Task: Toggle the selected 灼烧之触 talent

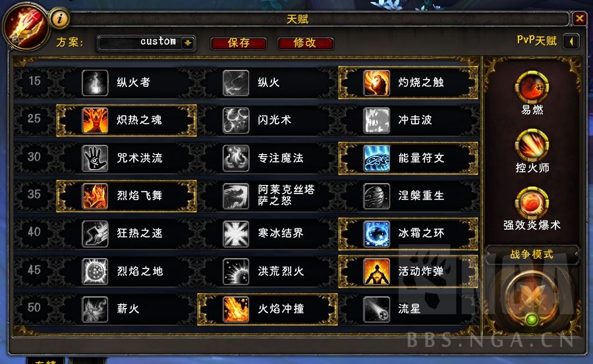Action: (408, 82)
